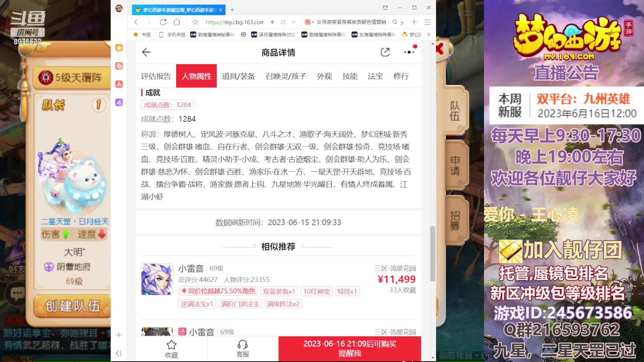
Task: Click the sidebar red PDF icon
Action: [119, 84]
